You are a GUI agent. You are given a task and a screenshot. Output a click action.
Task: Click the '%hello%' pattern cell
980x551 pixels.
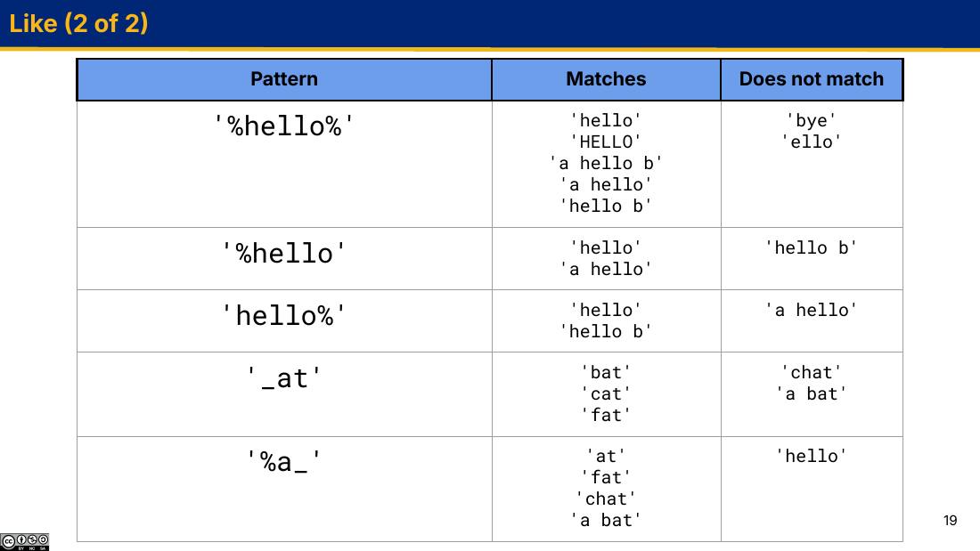pos(284,165)
